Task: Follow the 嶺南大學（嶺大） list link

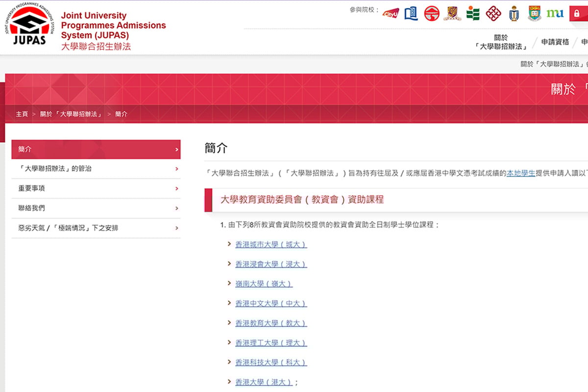Action: 264,284
